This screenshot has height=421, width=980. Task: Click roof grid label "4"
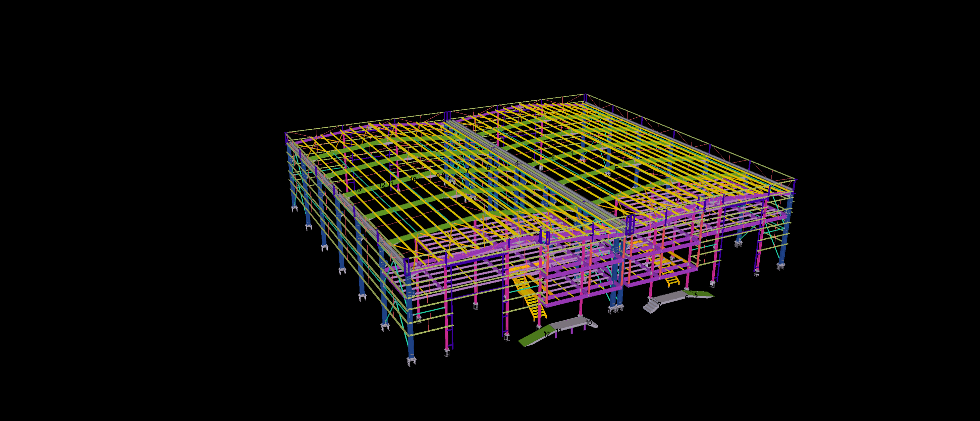(x=517, y=163)
